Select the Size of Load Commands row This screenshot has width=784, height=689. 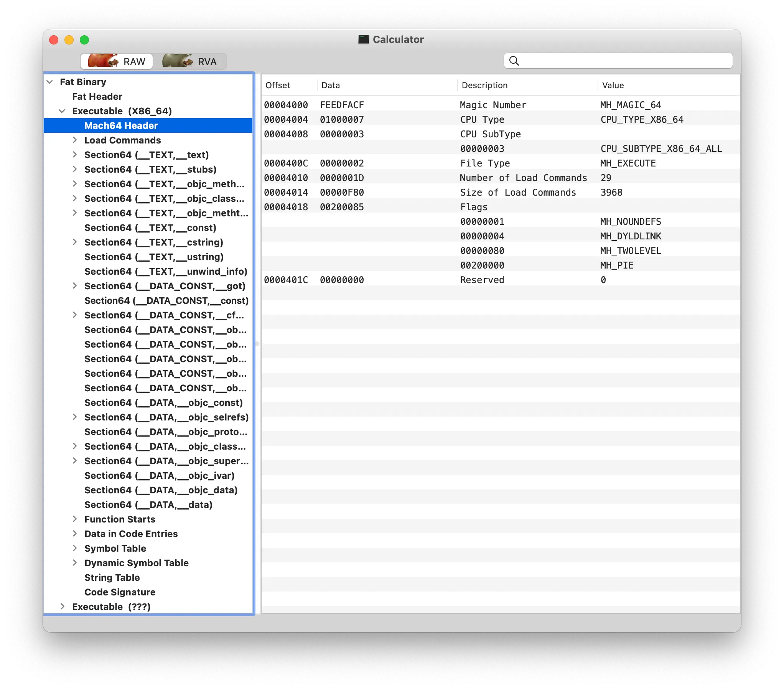(x=501, y=192)
